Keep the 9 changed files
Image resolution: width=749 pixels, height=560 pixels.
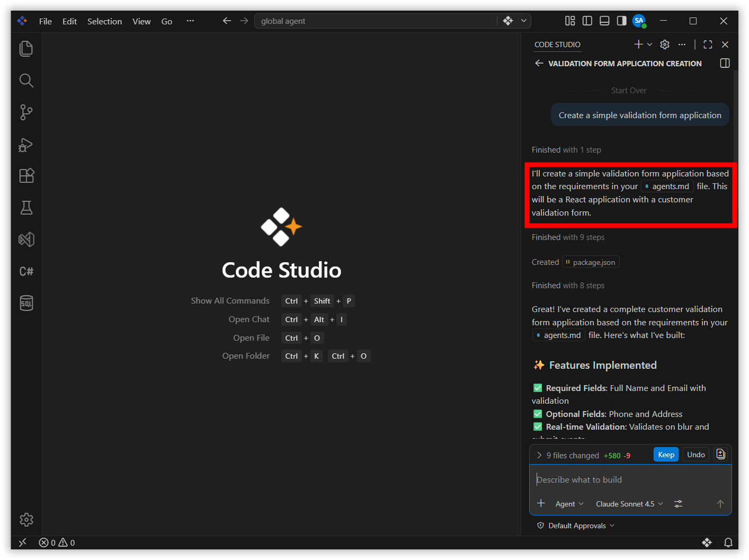(x=666, y=455)
